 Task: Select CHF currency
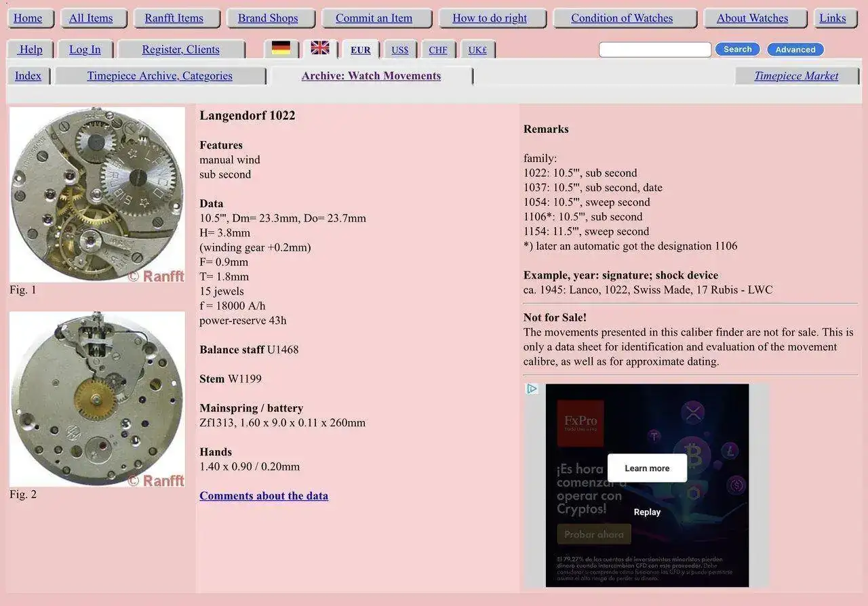[x=438, y=50]
